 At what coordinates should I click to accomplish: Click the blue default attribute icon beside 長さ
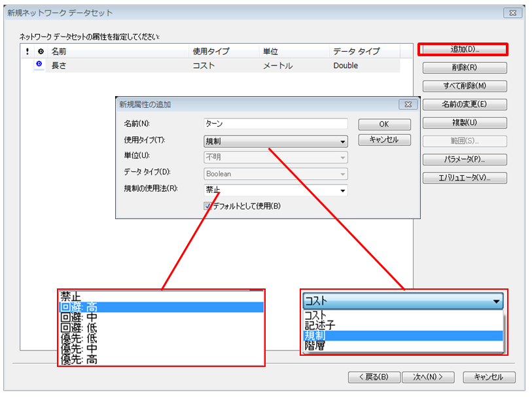(39, 64)
